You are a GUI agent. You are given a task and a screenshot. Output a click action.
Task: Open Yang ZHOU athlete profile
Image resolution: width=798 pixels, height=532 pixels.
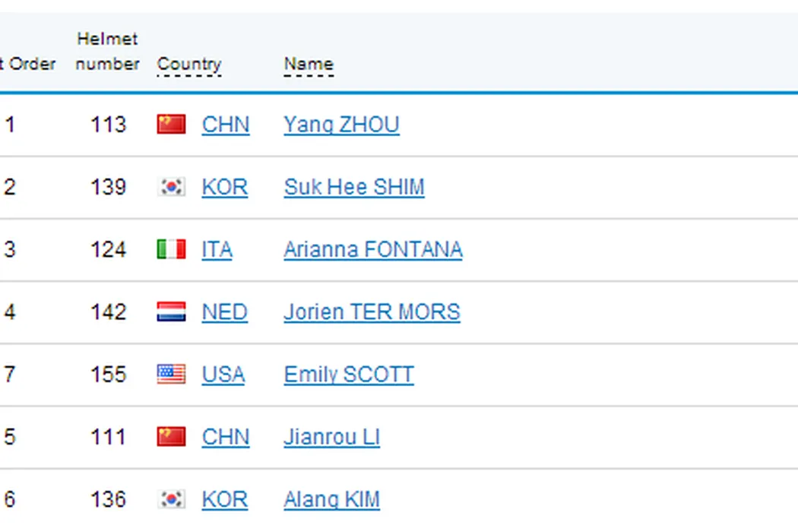click(341, 125)
